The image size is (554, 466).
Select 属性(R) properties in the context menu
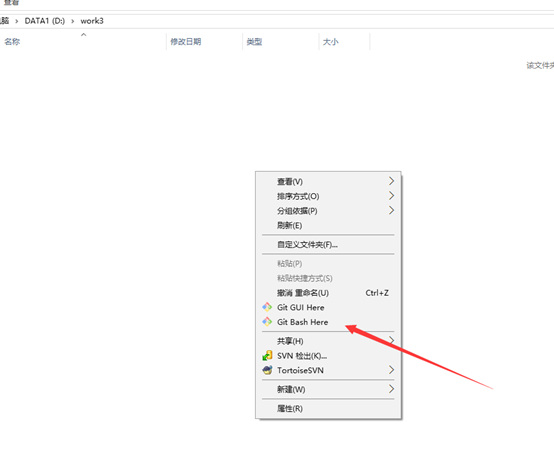tap(328, 408)
